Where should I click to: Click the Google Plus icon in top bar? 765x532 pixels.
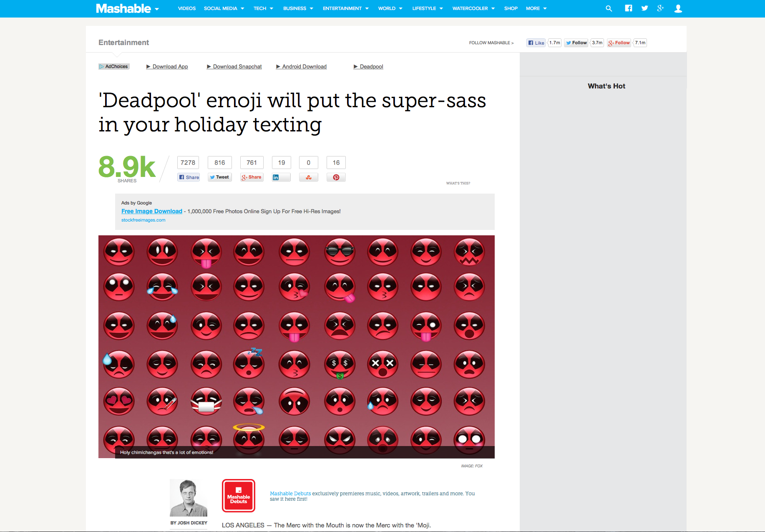(x=660, y=8)
